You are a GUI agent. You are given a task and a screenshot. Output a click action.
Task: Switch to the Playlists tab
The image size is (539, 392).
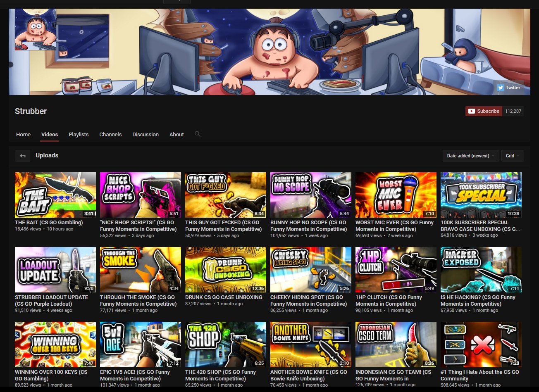point(79,135)
